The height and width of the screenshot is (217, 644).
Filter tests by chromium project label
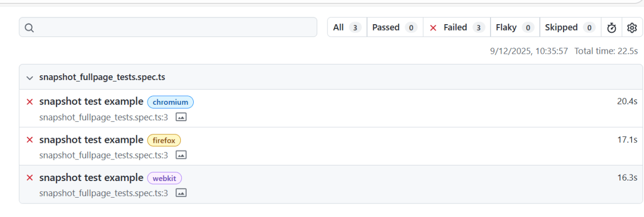(170, 102)
